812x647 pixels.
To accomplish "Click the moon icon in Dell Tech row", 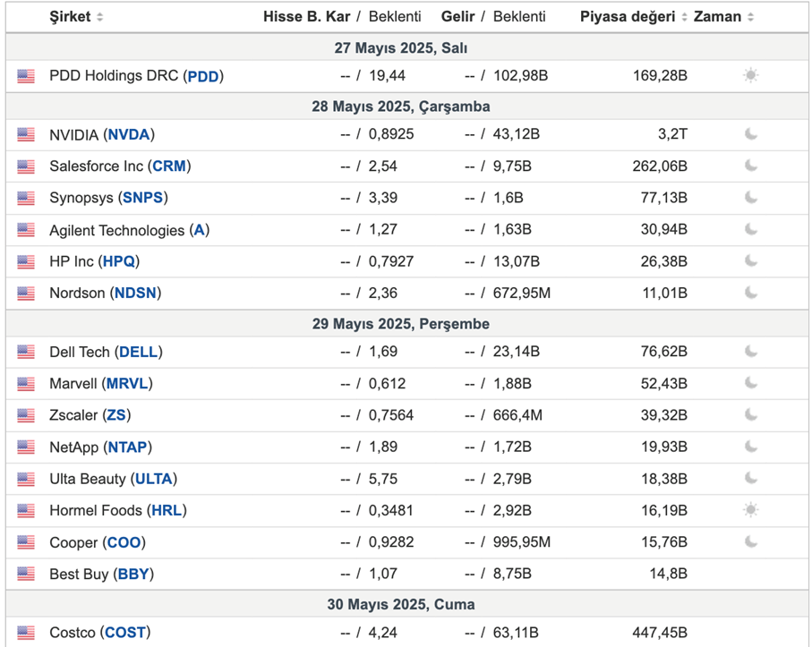I will [x=751, y=352].
